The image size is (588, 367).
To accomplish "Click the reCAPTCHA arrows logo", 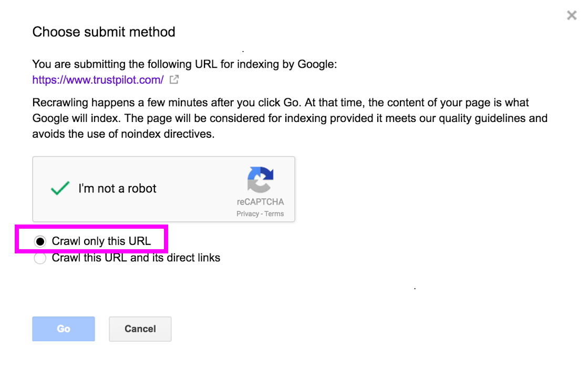I will 260,179.
